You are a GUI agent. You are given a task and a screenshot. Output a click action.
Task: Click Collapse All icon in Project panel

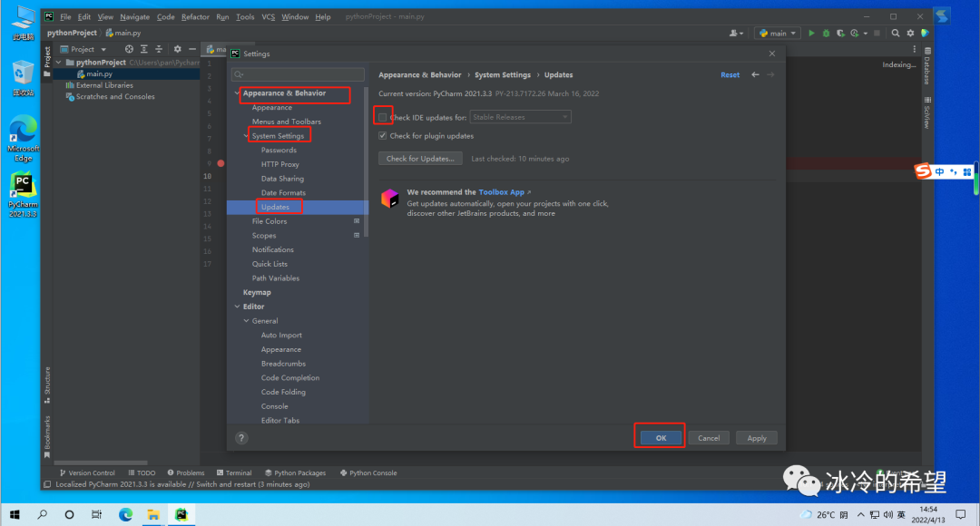[159, 49]
